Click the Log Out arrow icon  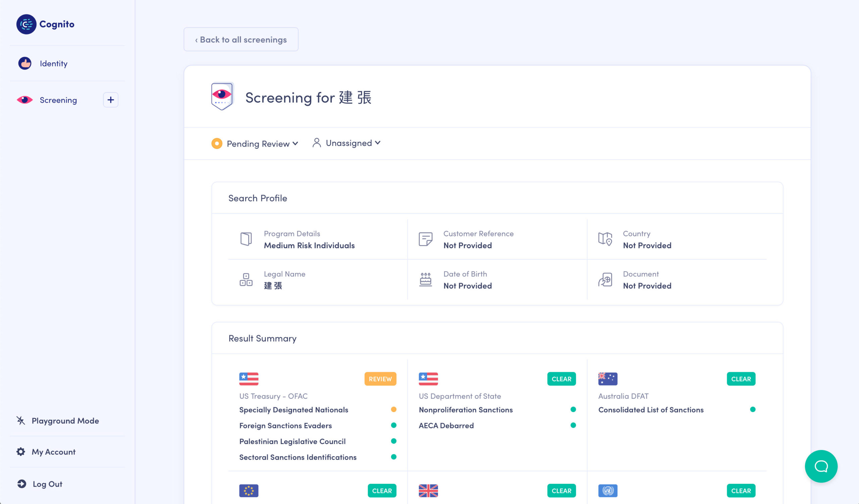(x=21, y=484)
